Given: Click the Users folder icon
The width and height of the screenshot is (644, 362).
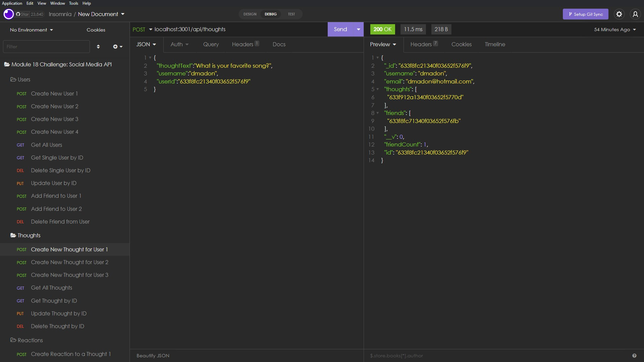Looking at the screenshot, I should pos(13,79).
